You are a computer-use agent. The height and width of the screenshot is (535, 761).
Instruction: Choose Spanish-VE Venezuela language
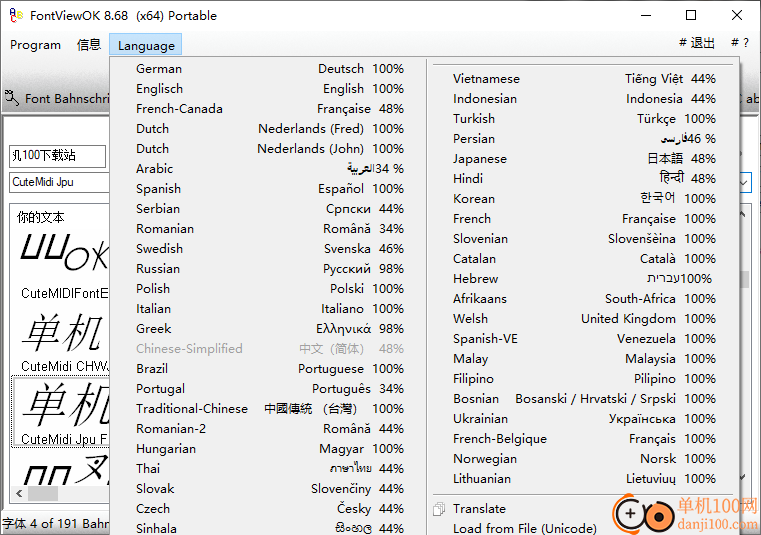coord(584,338)
